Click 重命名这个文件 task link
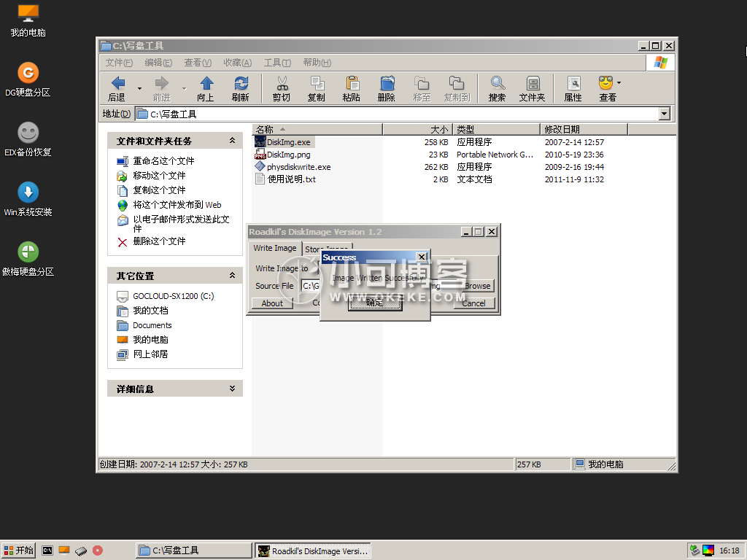The image size is (747, 560). click(x=163, y=161)
